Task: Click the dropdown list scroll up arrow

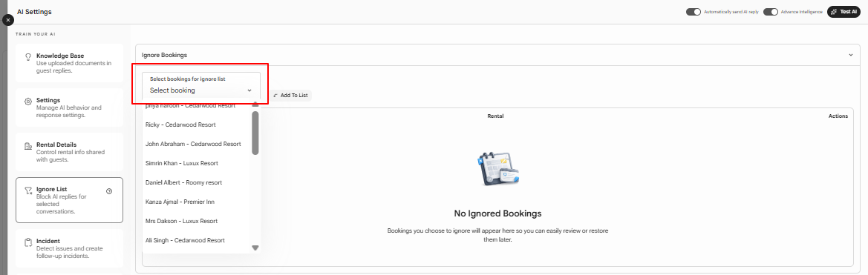Action: (x=255, y=105)
